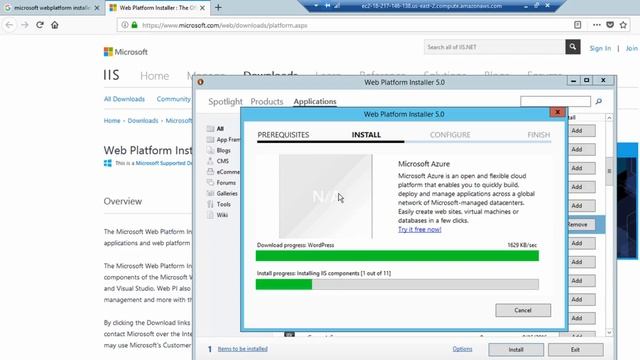Open the Community link

[173, 99]
